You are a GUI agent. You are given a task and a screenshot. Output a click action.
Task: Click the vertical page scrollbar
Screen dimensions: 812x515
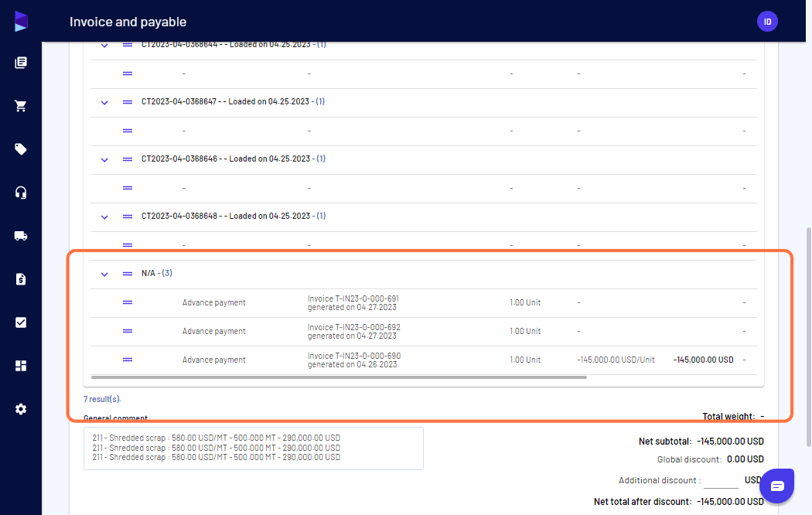(808, 336)
